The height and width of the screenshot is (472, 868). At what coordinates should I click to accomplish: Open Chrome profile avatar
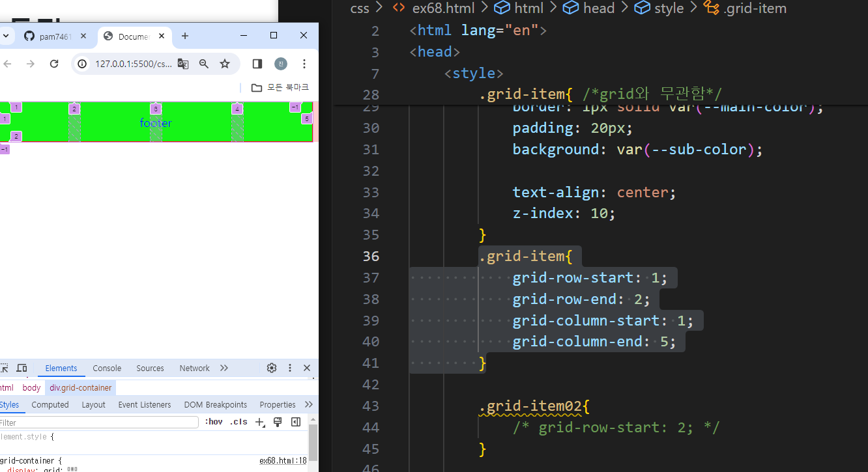[281, 64]
